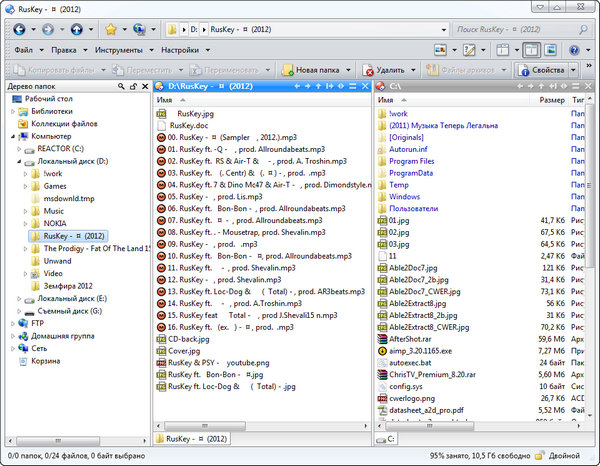Click the Help question mark icon
600x466 pixels.
[573, 49]
